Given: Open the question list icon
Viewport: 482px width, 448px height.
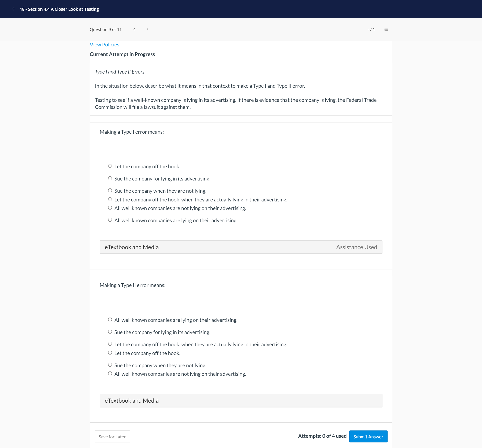Looking at the screenshot, I should [386, 29].
